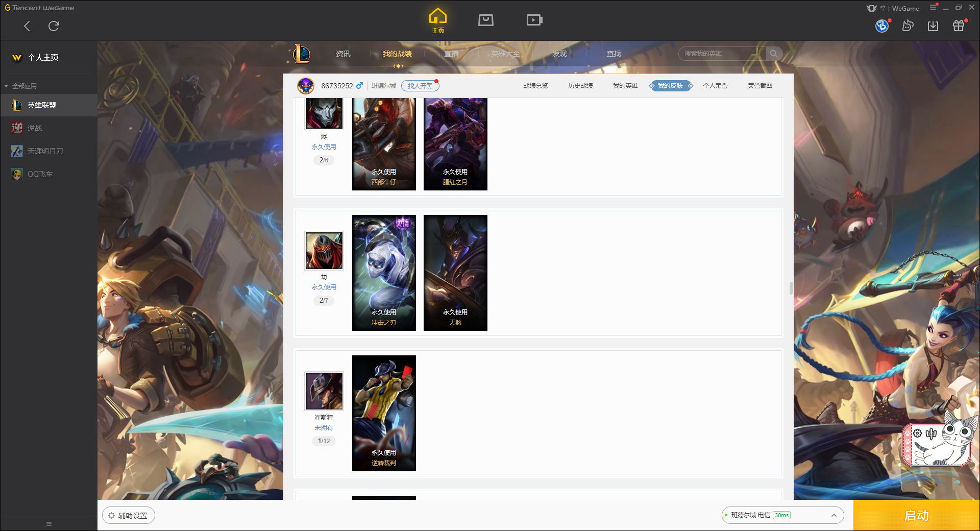
Task: Open the 西部牛仔 skin card
Action: (384, 144)
